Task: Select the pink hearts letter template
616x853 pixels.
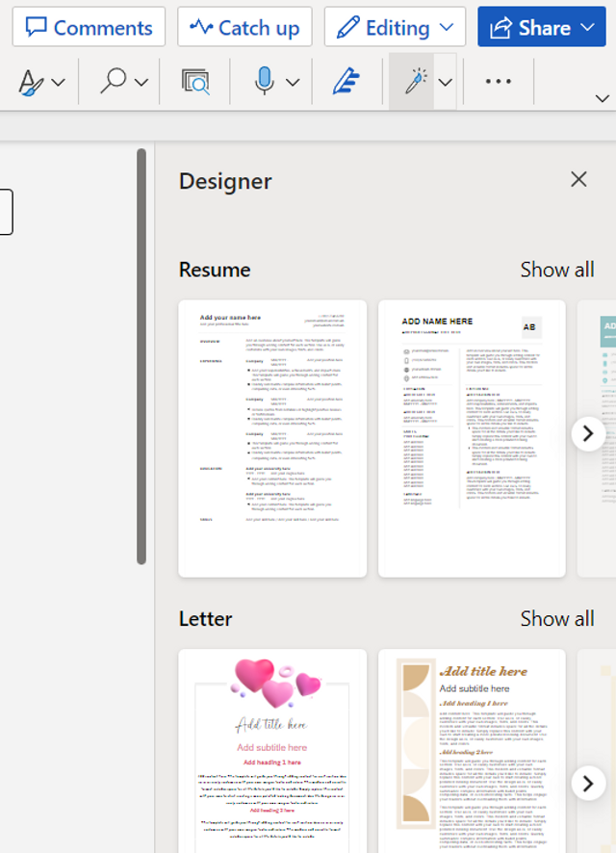Action: [272, 751]
